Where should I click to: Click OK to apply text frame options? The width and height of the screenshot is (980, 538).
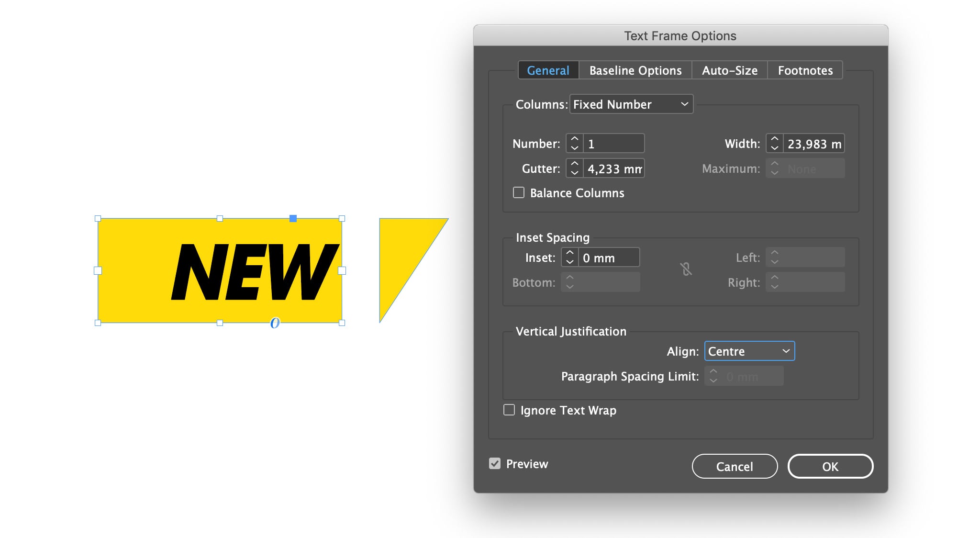(x=830, y=466)
